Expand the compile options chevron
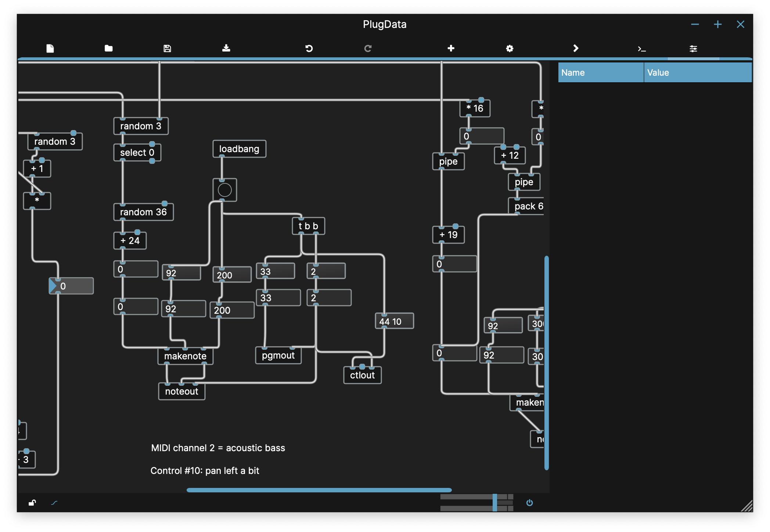 [x=576, y=48]
